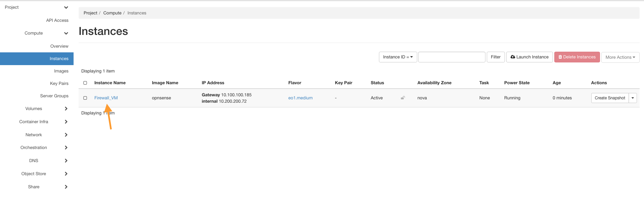Open the Instance ID filter dropdown
Viewport: 644px width, 197px height.
tap(398, 57)
